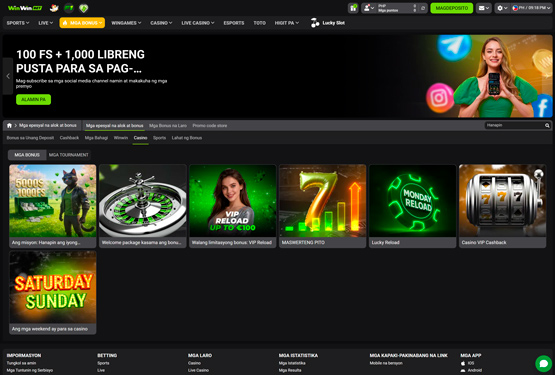This screenshot has width=555, height=375.
Task: Click the search magnifier icon
Action: 547,125
